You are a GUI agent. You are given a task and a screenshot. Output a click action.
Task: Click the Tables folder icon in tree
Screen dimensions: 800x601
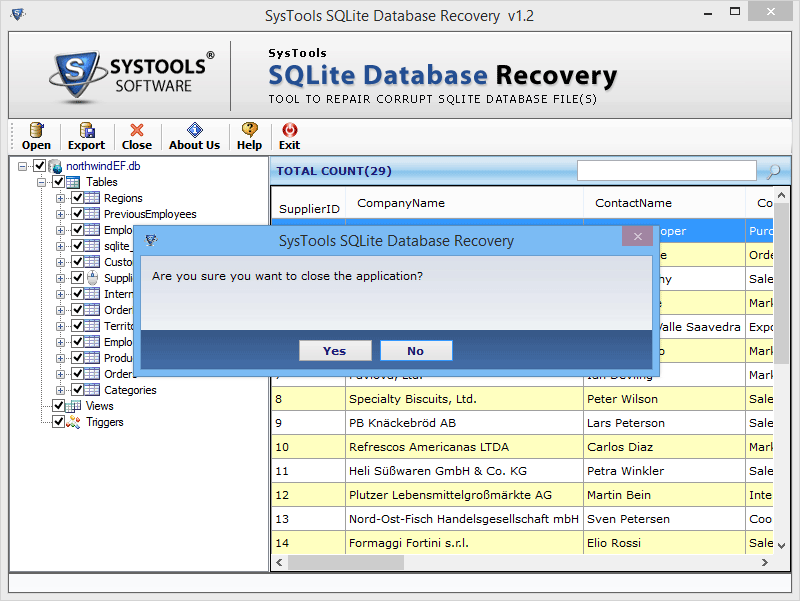(x=73, y=182)
